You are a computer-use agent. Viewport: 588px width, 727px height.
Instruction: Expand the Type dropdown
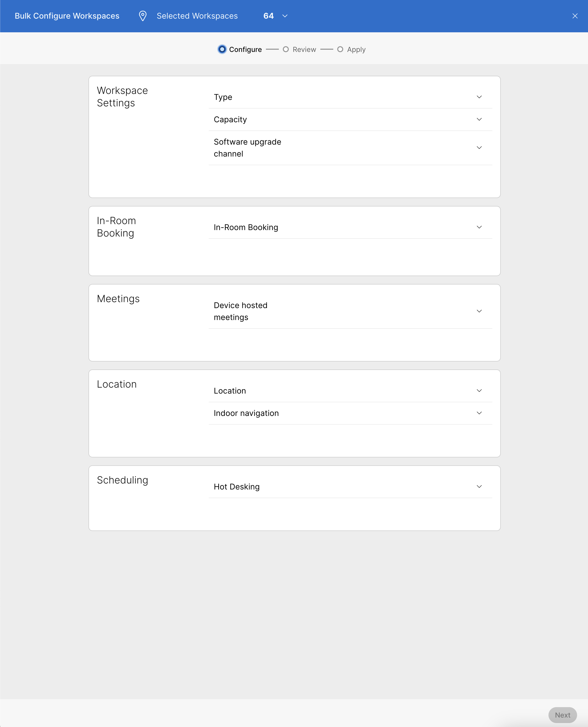click(x=479, y=97)
